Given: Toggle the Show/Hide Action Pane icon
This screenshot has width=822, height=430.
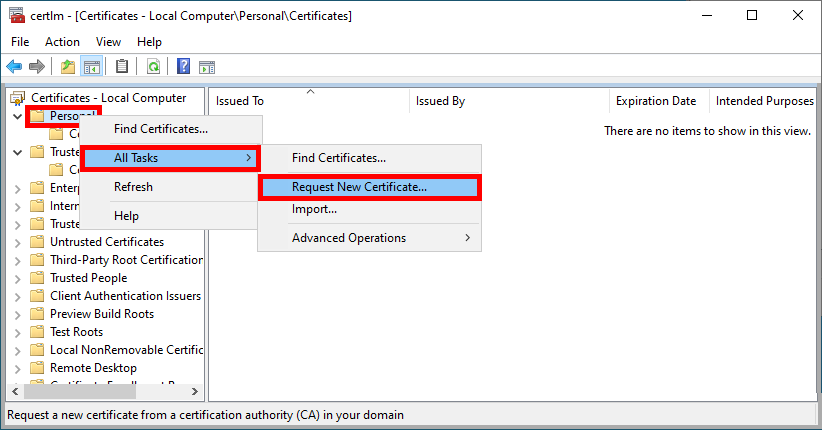Looking at the screenshot, I should click(x=207, y=67).
